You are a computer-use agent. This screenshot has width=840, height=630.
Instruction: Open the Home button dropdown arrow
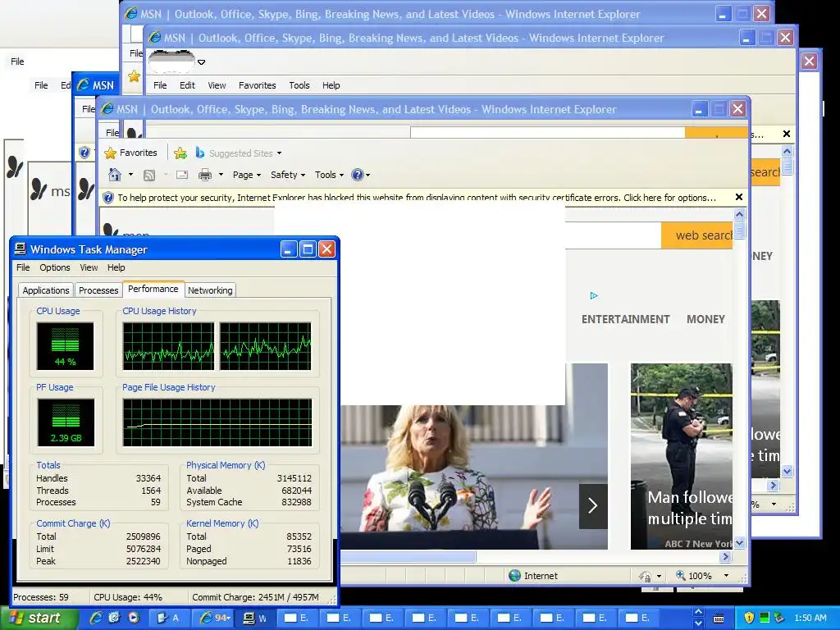130,175
